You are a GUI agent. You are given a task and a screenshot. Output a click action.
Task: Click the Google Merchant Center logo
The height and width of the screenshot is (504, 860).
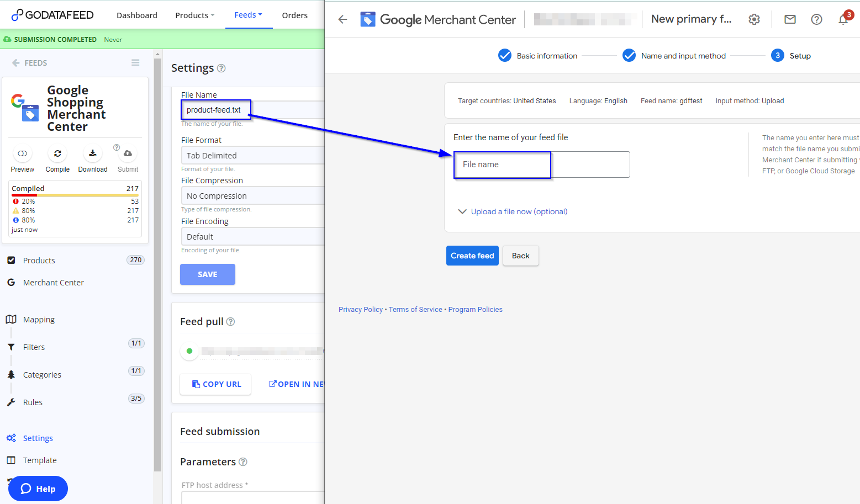coord(438,20)
